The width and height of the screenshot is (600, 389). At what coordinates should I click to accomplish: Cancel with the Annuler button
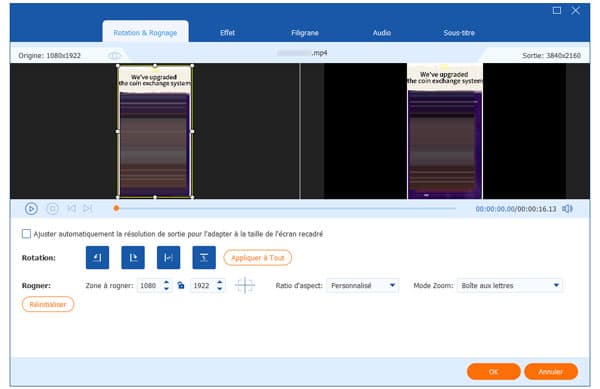551,371
